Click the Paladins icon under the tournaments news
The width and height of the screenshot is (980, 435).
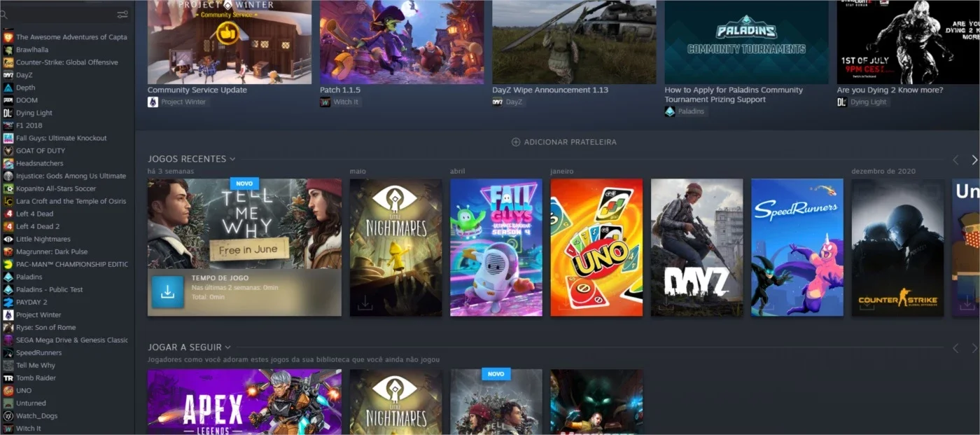point(670,111)
